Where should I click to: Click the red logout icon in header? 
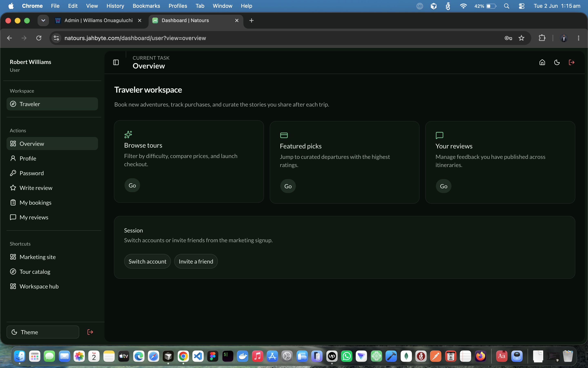[571, 63]
